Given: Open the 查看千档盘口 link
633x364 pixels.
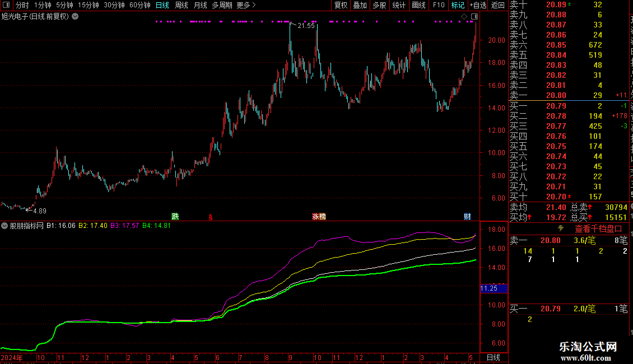Looking at the screenshot, I should coord(599,229).
